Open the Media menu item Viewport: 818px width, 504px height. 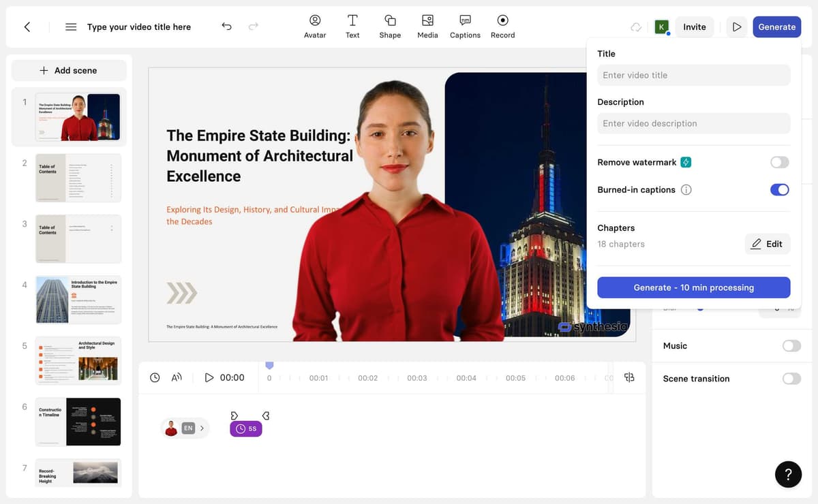[427, 27]
